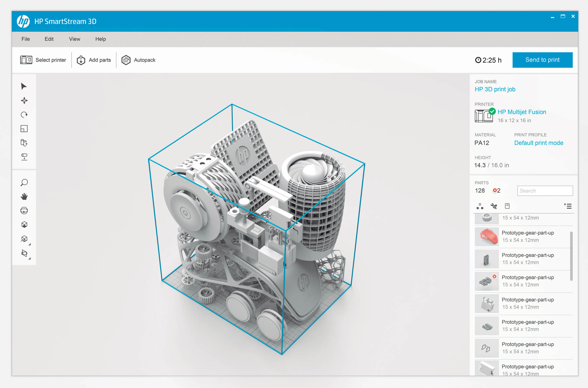This screenshot has height=388, width=588.
Task: Activate the Move tool with four arrows
Action: pos(24,100)
